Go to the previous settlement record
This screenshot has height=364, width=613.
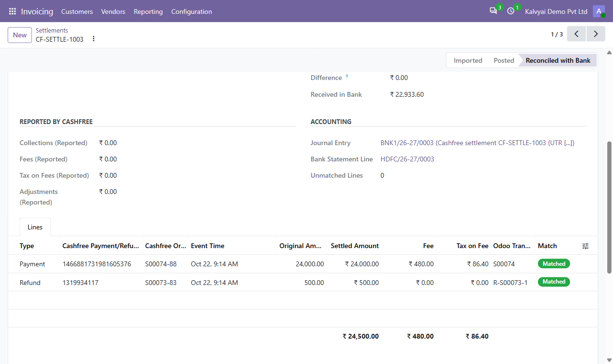[577, 34]
